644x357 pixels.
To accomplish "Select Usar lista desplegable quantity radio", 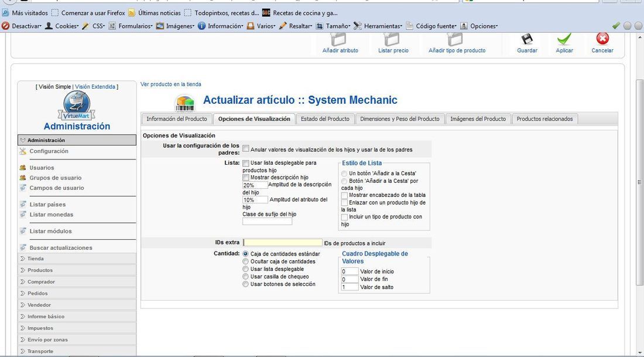I will click(246, 269).
